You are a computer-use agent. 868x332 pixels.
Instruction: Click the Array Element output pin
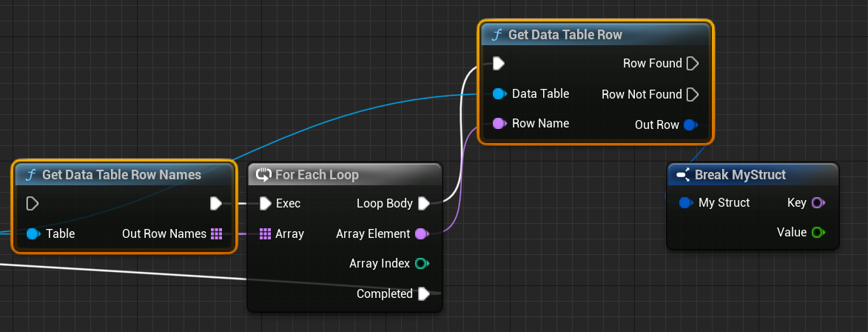[x=421, y=234]
